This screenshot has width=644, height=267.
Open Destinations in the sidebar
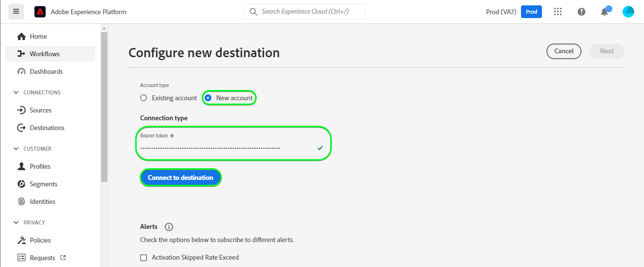(x=47, y=128)
